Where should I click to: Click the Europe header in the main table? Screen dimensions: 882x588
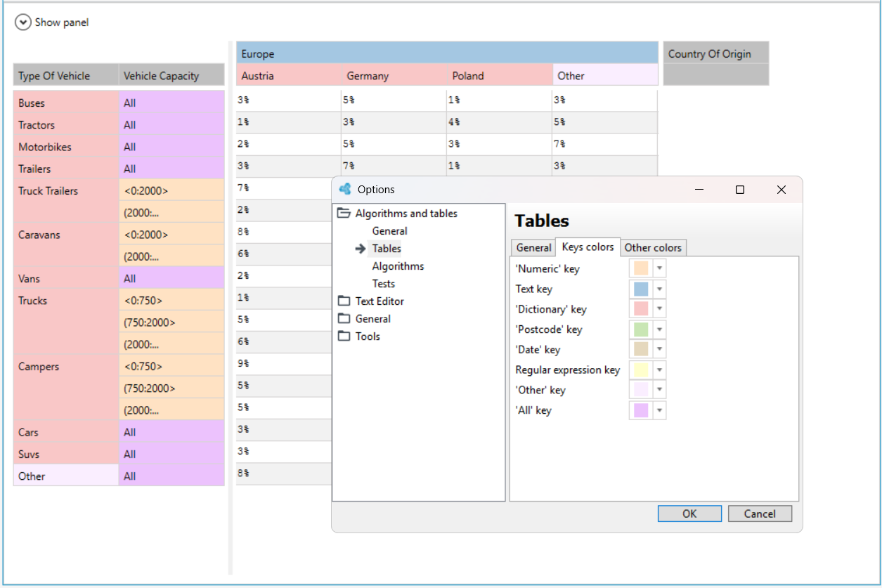(x=447, y=53)
